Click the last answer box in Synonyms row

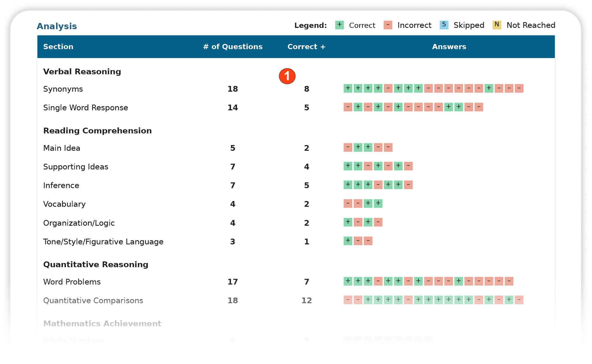[x=519, y=88]
